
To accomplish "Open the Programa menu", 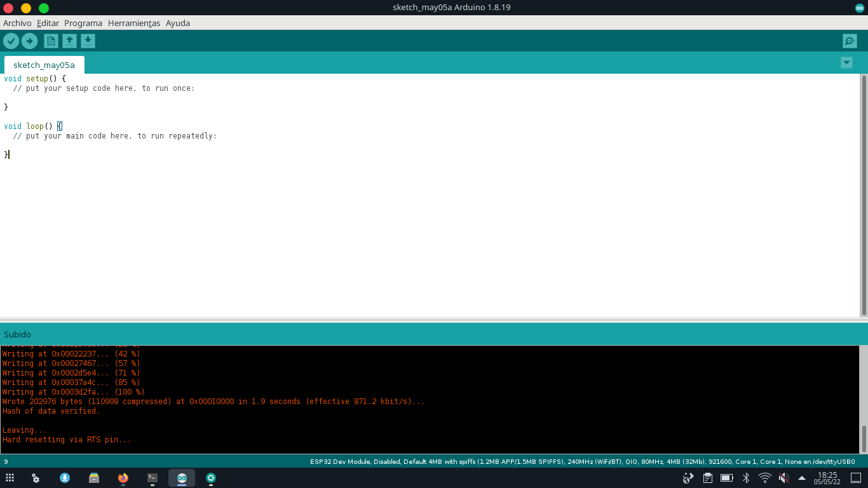I will (x=83, y=23).
